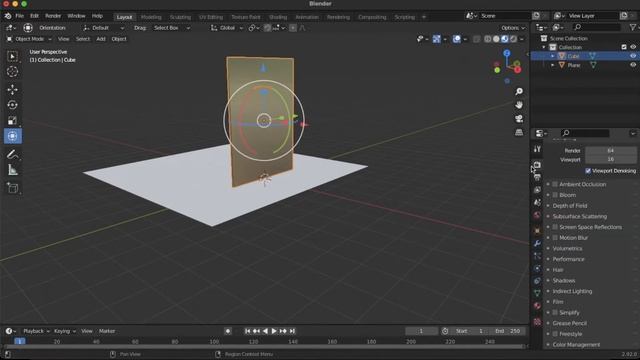Viewport: 640px width, 360px height.
Task: Open the Texture properties tab
Action: [x=537, y=322]
